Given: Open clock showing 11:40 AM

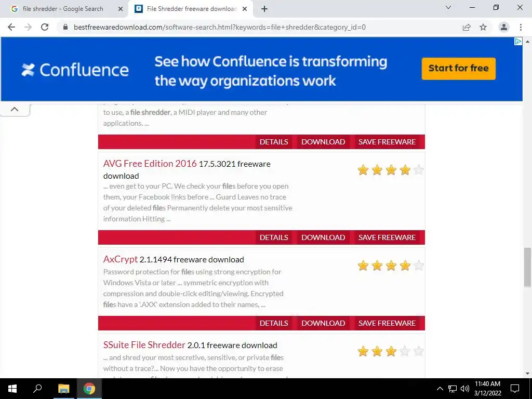Looking at the screenshot, I should tap(487, 389).
